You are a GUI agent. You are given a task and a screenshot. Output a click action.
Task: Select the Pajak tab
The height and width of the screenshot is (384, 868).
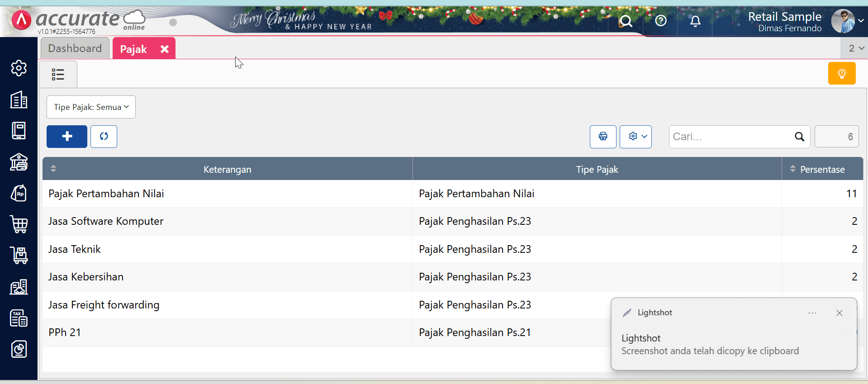coord(133,49)
